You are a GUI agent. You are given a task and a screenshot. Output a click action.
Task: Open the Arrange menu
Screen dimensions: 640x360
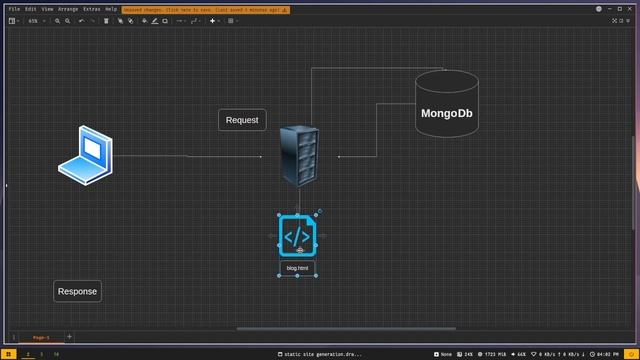(68, 9)
